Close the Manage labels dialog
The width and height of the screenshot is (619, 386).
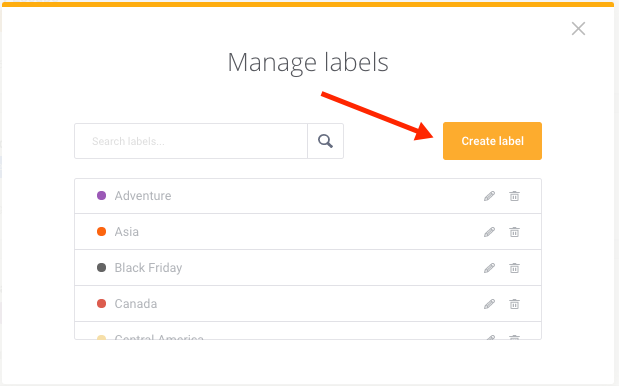point(578,28)
